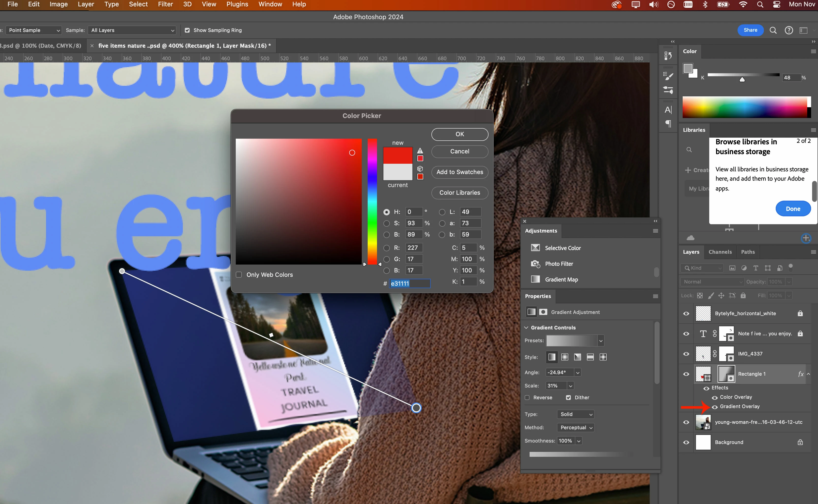
Task: Click the Selective Color adjustment icon
Action: (535, 248)
